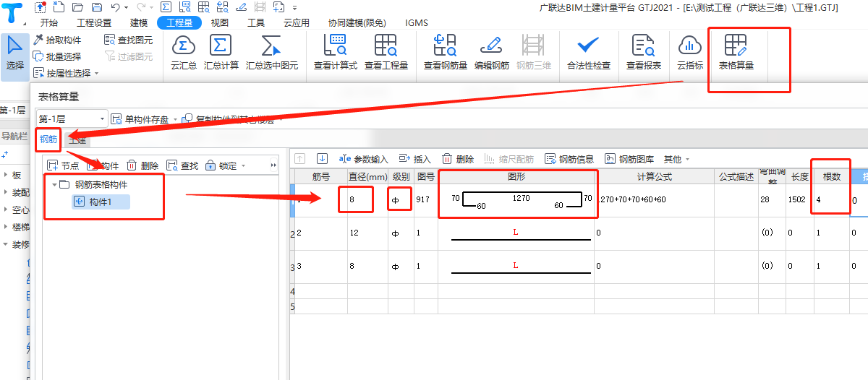Click 云指标 cloud index icon

coord(689,53)
